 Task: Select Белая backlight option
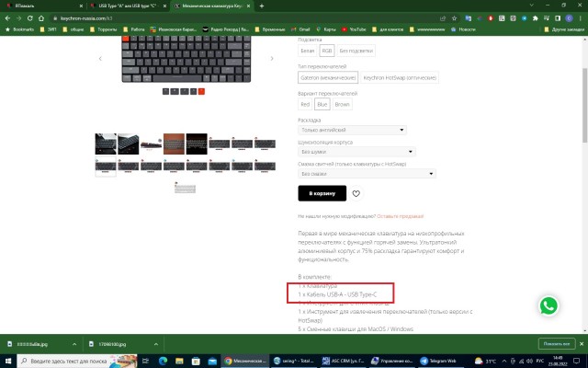coord(308,51)
